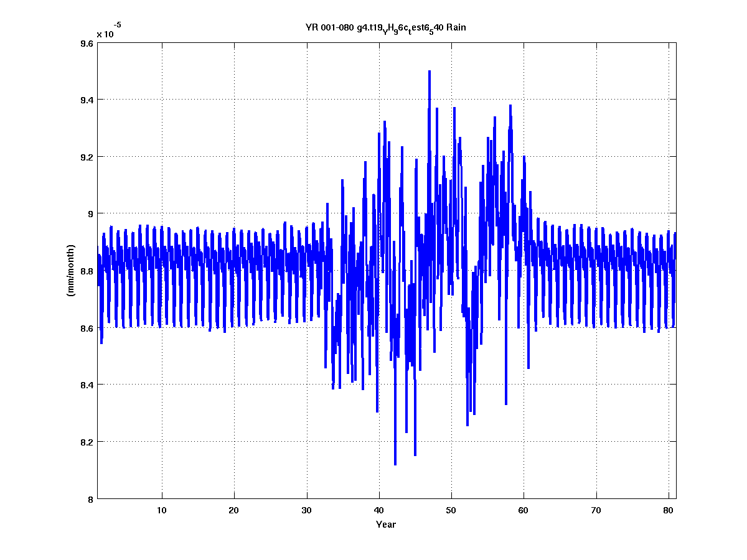Click y-axis tick label '8'

(x=91, y=499)
